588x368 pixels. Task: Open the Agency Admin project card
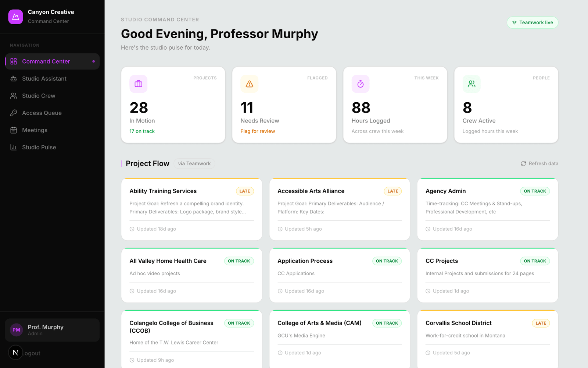[488, 209]
